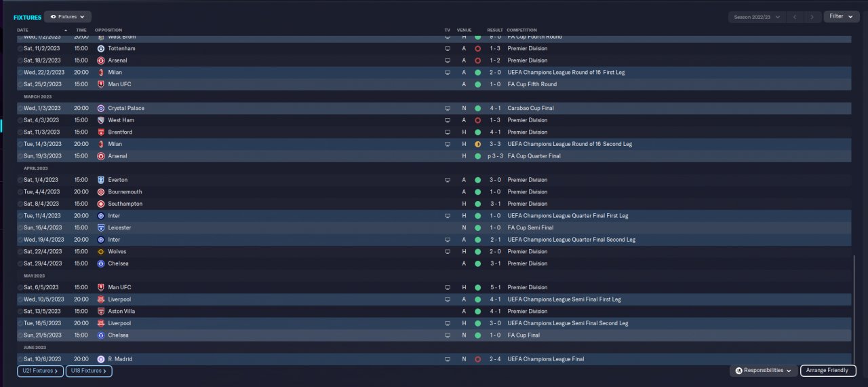This screenshot has height=387, width=868.
Task: Tick selection circle for Sat, 4/3/2023 fixture
Action: click(x=20, y=120)
